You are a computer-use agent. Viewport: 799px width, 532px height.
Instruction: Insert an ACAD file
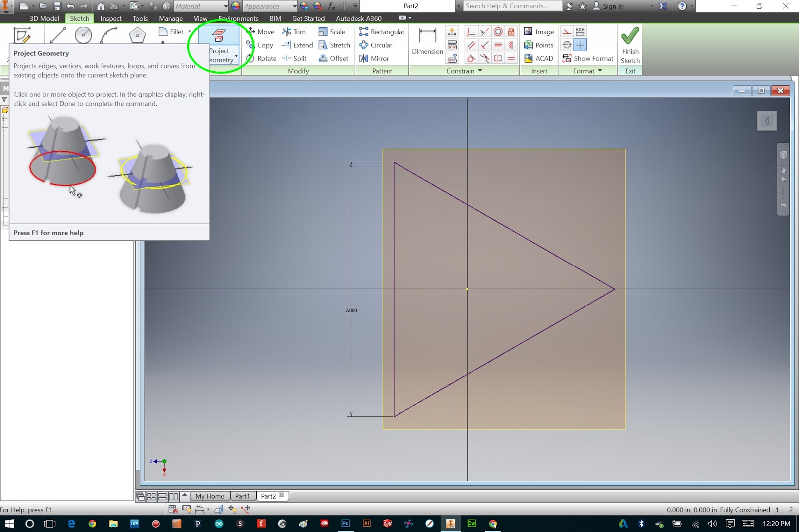pos(539,58)
